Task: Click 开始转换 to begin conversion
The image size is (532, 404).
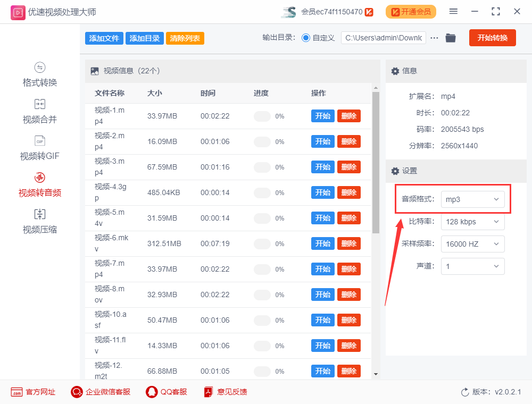Action: pos(492,38)
